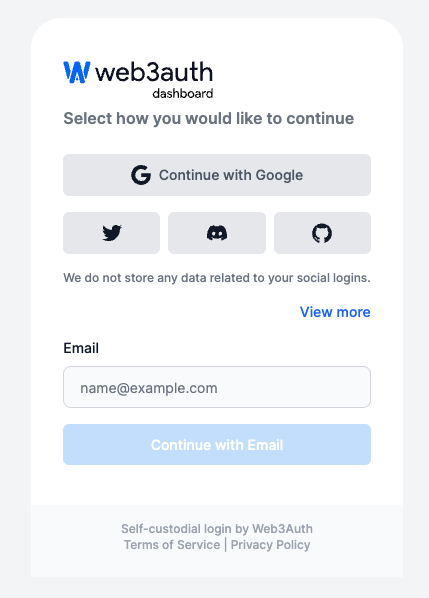This screenshot has height=598, width=429.
Task: Click the dashboard subtitle under the logo
Action: 183,93
